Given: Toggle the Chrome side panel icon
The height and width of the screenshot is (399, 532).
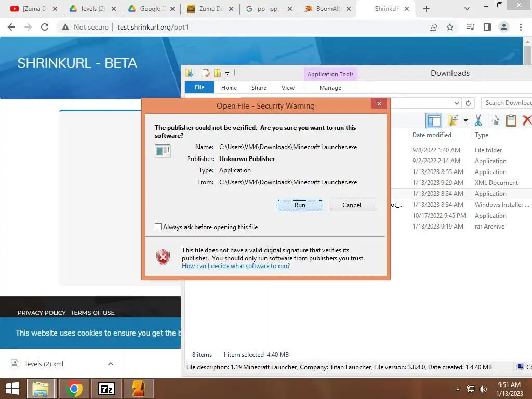Looking at the screenshot, I should click(x=487, y=27).
